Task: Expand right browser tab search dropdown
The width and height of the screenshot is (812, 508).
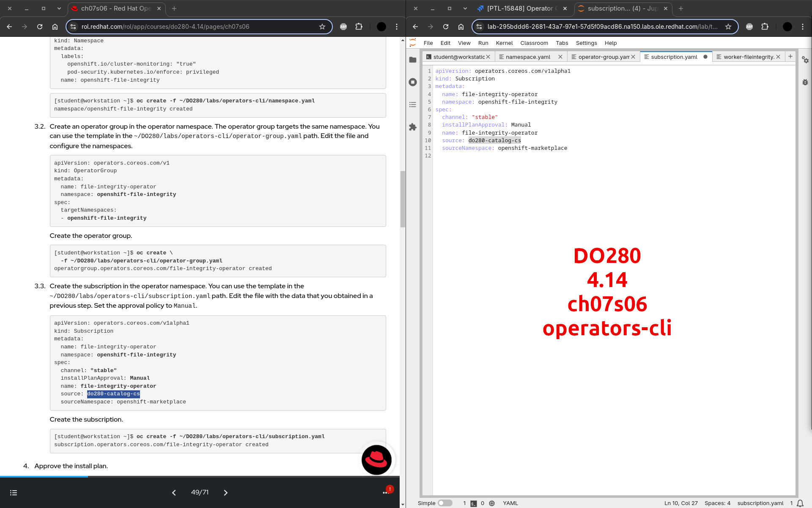Action: [465, 8]
